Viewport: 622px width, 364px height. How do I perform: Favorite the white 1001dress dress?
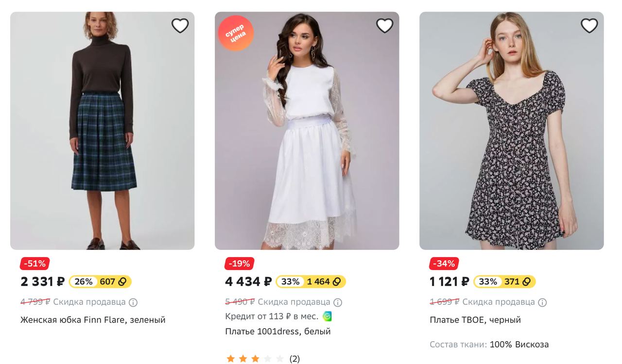coord(384,26)
